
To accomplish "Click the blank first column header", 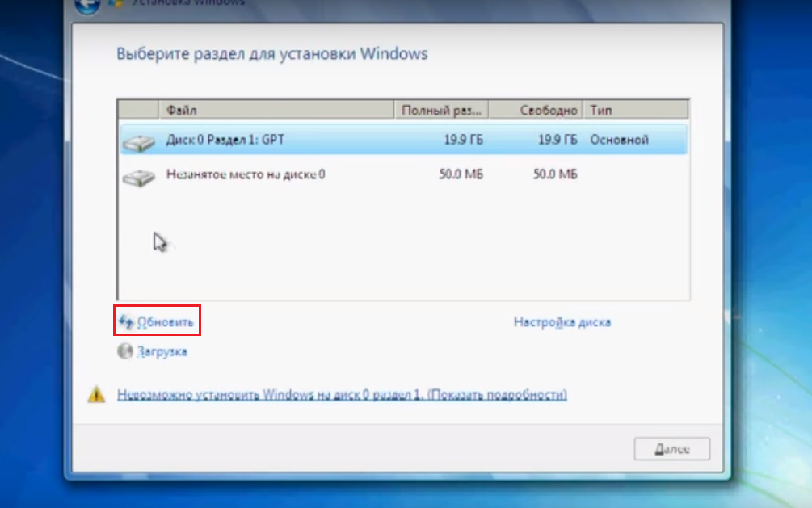I will (x=138, y=110).
